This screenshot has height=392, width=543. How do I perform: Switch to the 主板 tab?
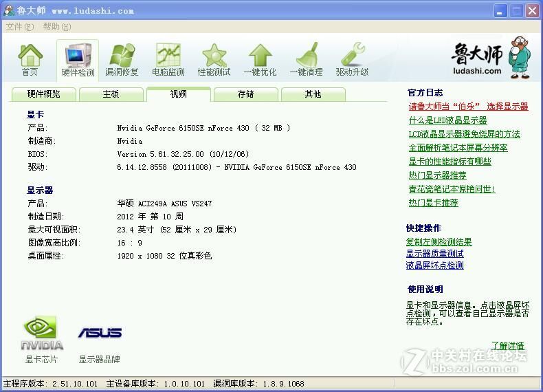111,94
